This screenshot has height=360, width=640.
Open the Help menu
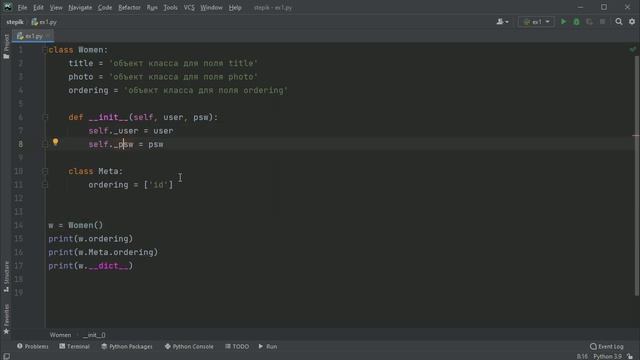click(x=235, y=7)
